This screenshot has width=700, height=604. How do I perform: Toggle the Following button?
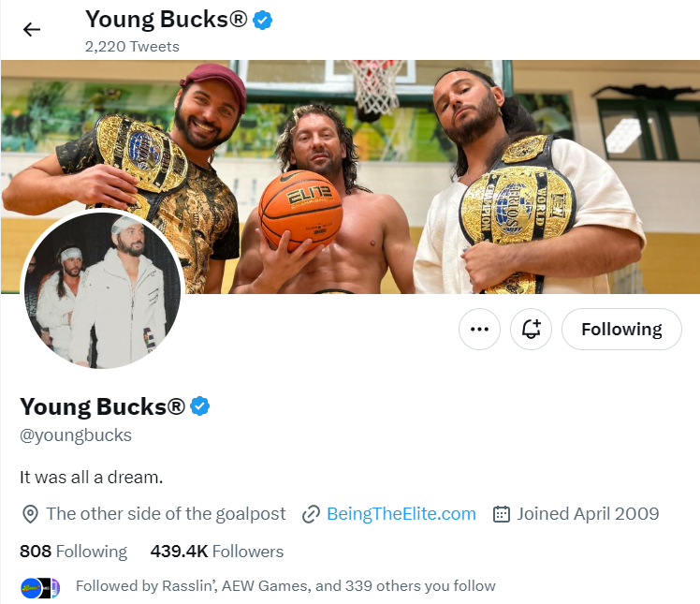coord(621,330)
